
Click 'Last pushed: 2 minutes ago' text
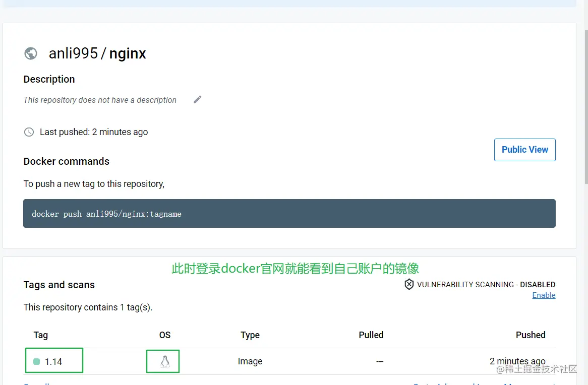coord(94,132)
